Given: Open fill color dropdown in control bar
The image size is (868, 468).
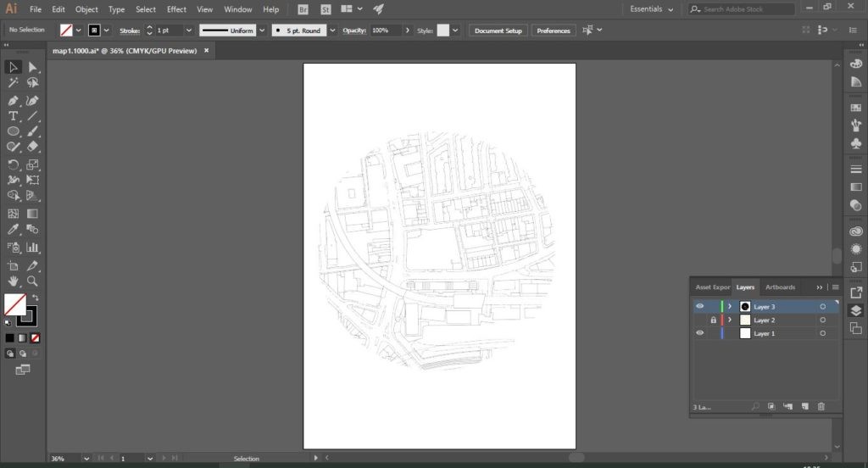Looking at the screenshot, I should tap(78, 31).
